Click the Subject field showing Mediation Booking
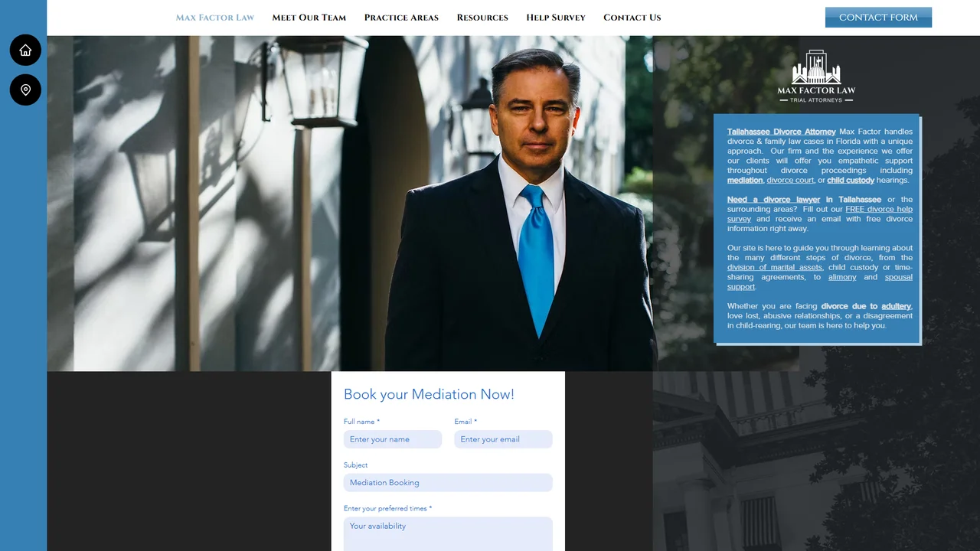980x551 pixels. coord(448,483)
